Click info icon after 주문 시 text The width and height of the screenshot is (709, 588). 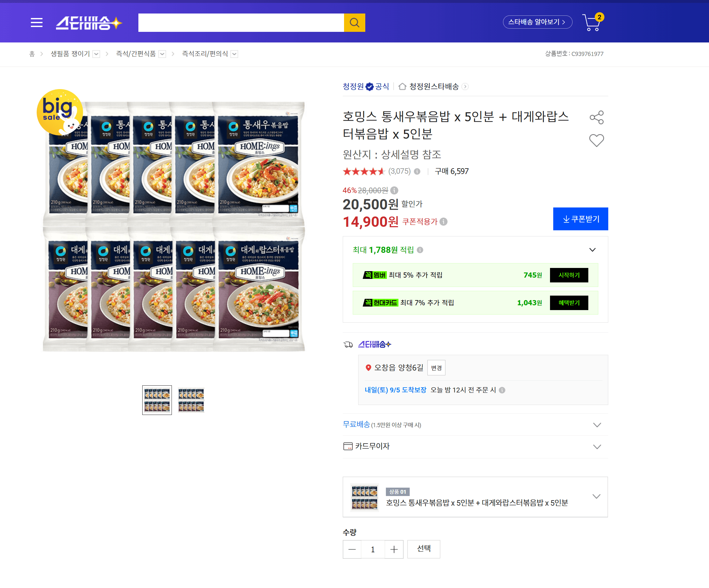pyautogui.click(x=502, y=390)
